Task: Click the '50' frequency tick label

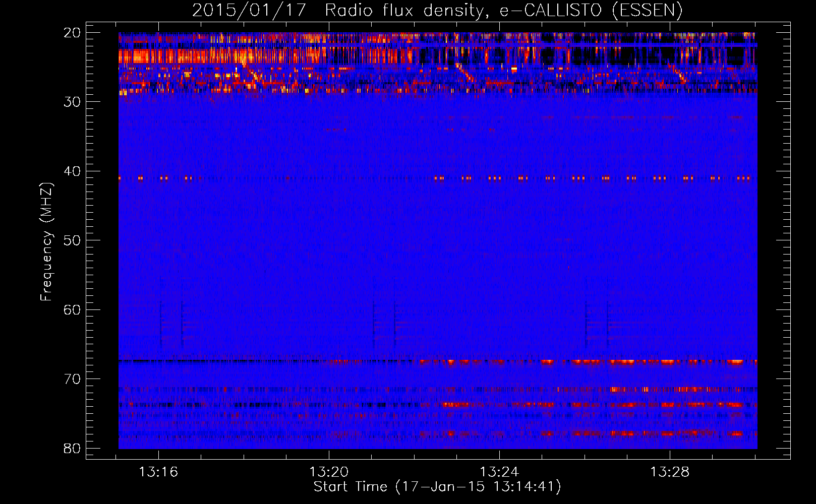Action: pyautogui.click(x=72, y=240)
